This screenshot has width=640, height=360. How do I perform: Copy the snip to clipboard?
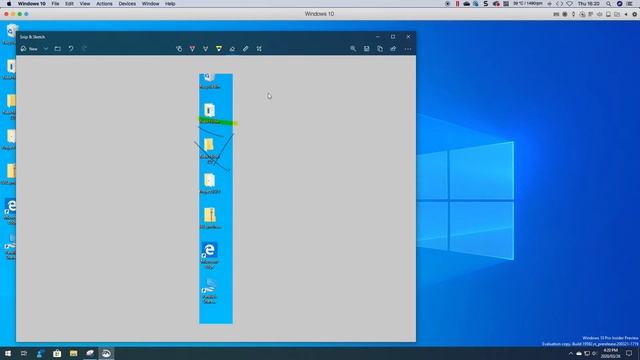click(x=380, y=49)
